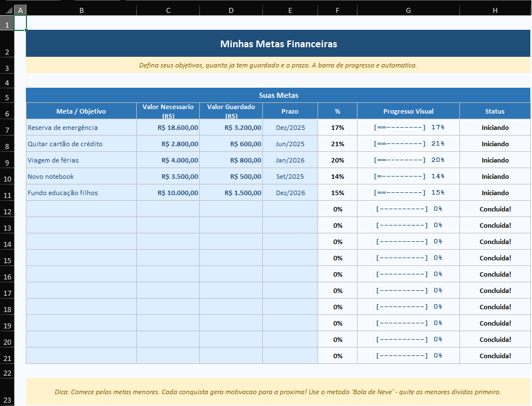The height and width of the screenshot is (406, 532).
Task: Click the 'Status' column heading
Action: pos(495,111)
